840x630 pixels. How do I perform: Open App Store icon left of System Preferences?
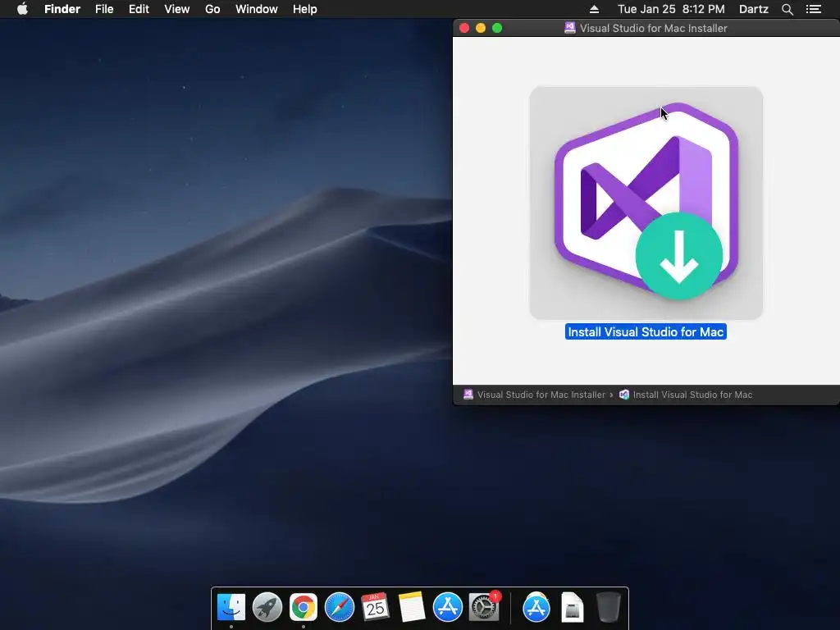pyautogui.click(x=447, y=608)
